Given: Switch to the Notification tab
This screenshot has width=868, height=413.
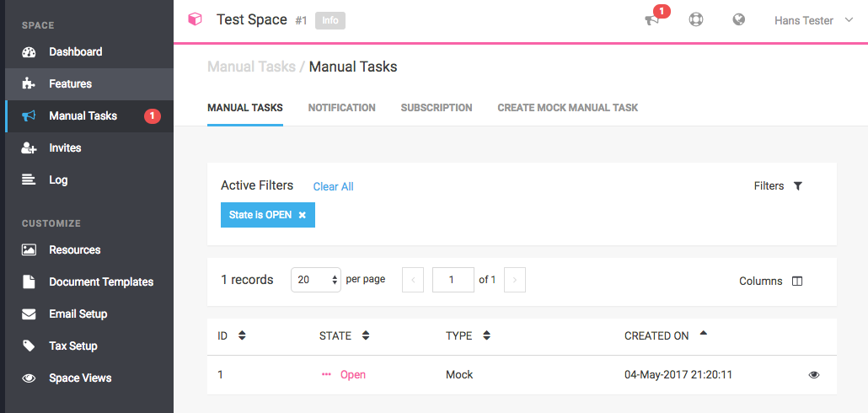Looking at the screenshot, I should tap(341, 108).
